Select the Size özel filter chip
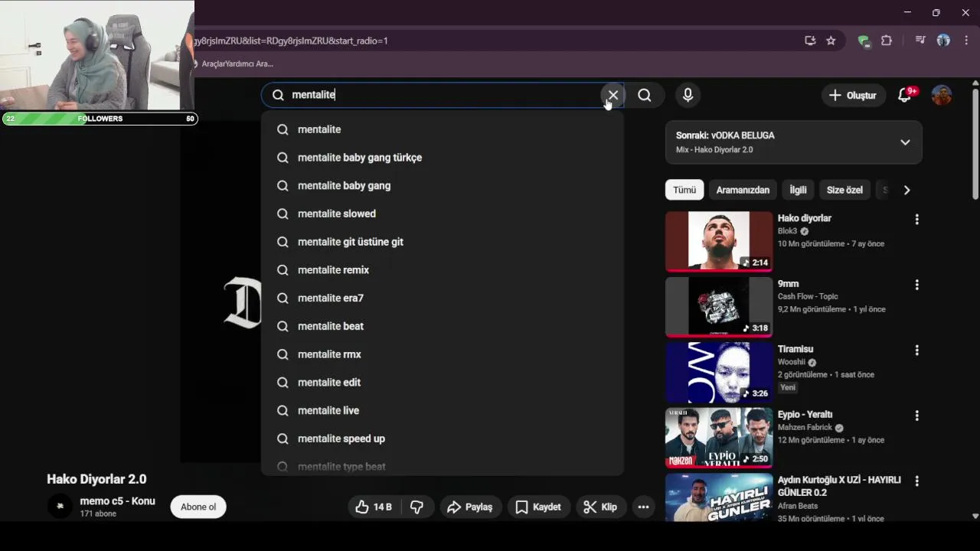Viewport: 980px width, 551px height. pos(844,190)
